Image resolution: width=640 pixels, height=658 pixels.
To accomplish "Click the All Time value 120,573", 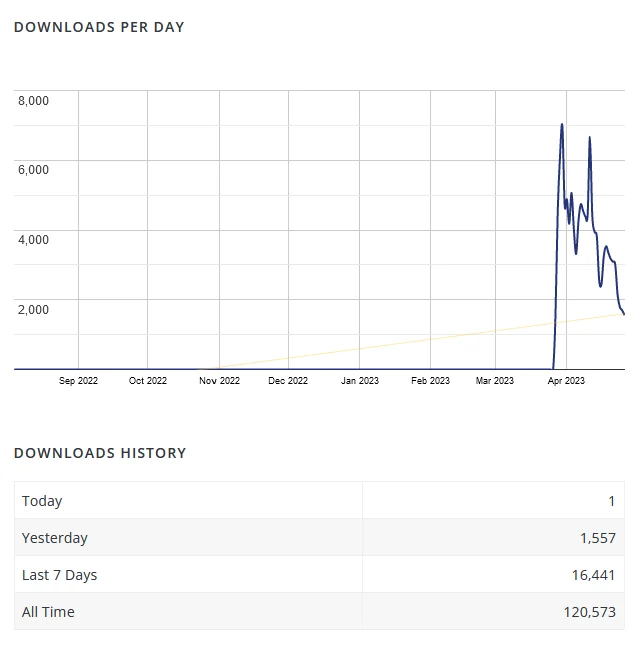I will [x=590, y=612].
